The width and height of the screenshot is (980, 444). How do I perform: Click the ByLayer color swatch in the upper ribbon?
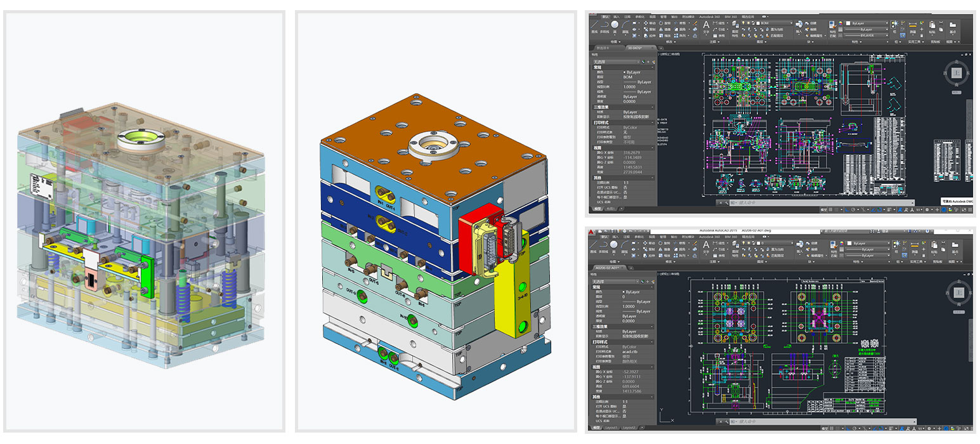(x=849, y=23)
